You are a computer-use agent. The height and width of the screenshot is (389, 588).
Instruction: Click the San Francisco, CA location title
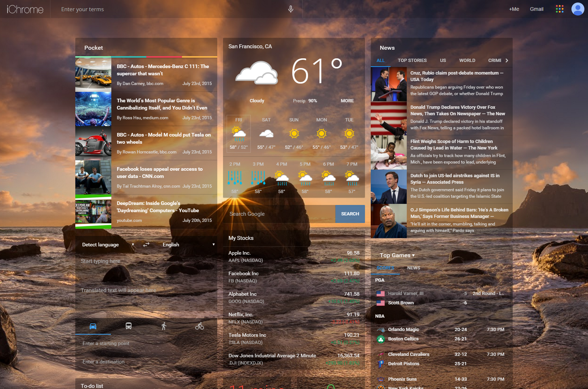[250, 46]
